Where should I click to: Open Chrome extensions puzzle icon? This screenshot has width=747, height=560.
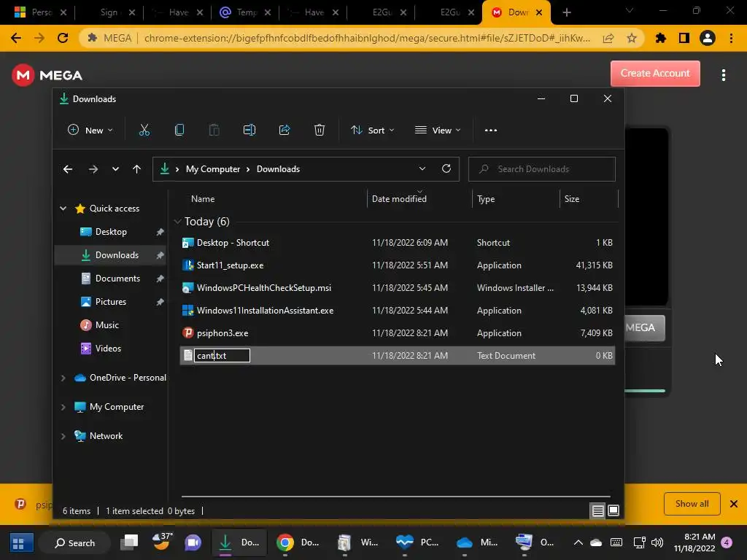660,38
